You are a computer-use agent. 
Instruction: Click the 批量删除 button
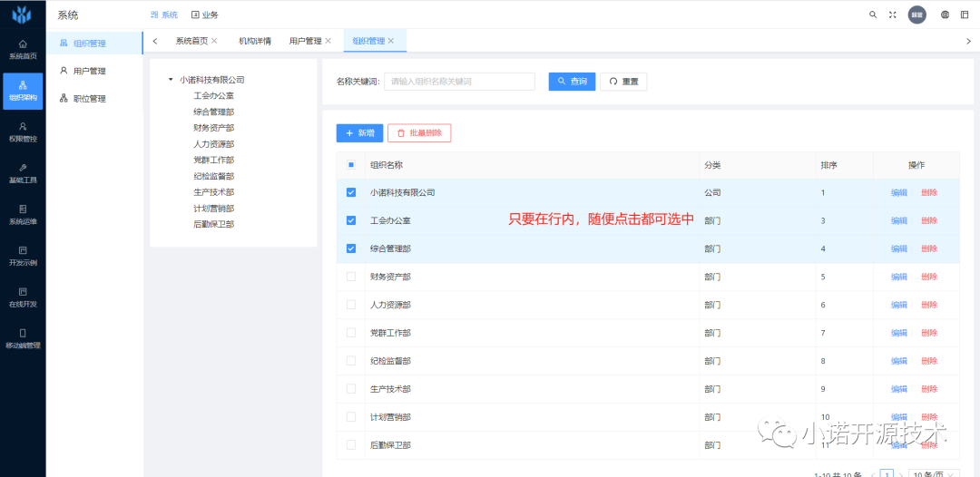click(419, 133)
